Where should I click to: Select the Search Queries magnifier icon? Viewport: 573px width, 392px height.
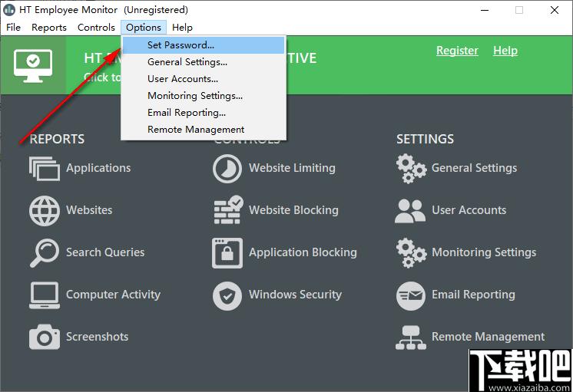44,252
